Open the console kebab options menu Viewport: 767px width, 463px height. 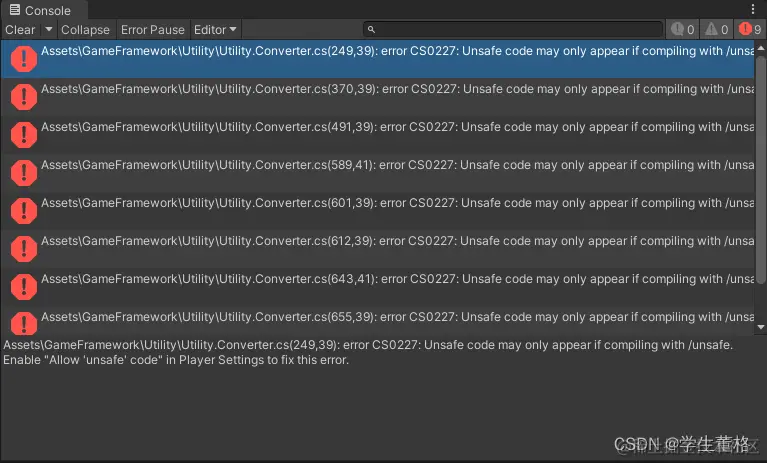[753, 9]
